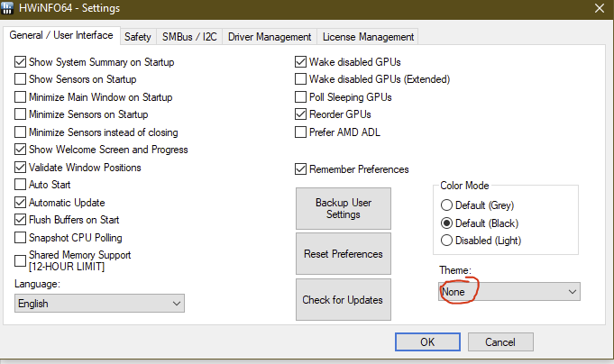Disable Show Welcome Screen and Progress
Image resolution: width=614 pixels, height=364 pixels.
(20, 150)
